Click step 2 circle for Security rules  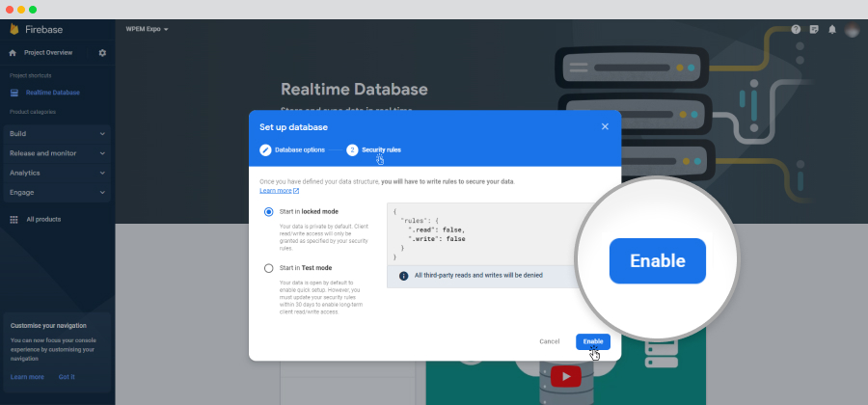[352, 149]
